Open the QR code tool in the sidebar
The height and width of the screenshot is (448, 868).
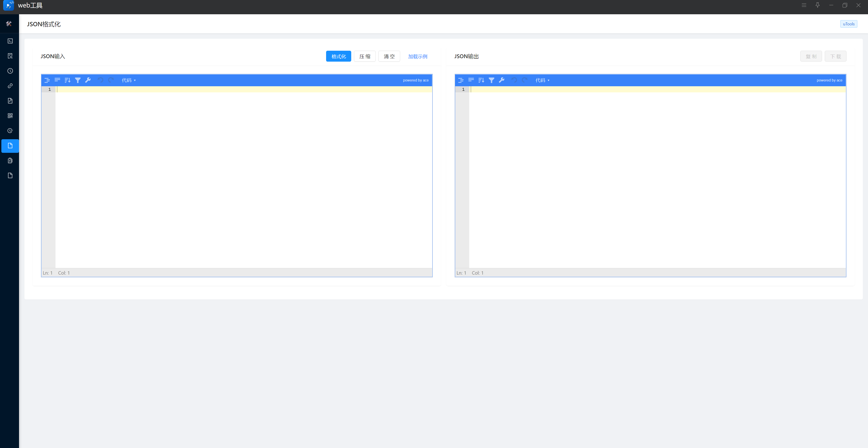click(10, 115)
